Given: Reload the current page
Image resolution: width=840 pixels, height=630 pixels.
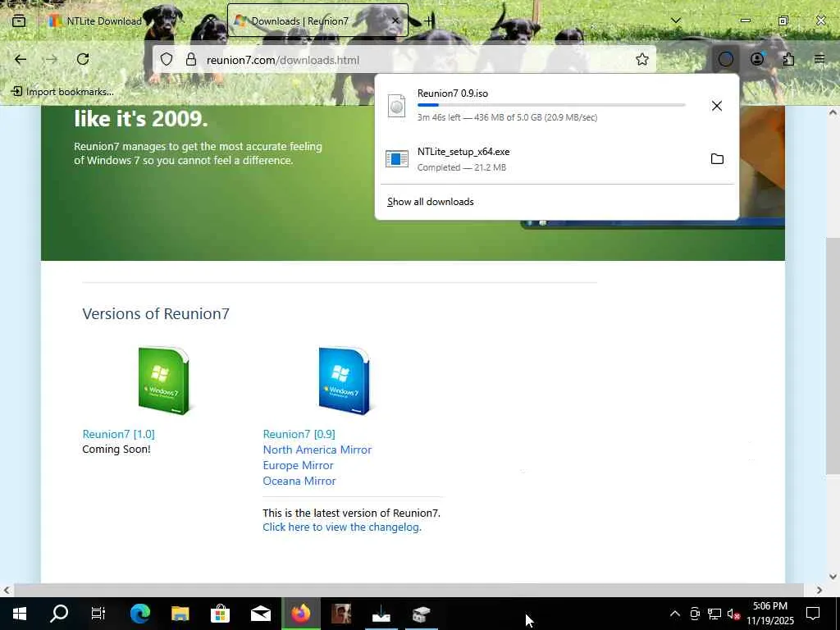Looking at the screenshot, I should coord(83,59).
